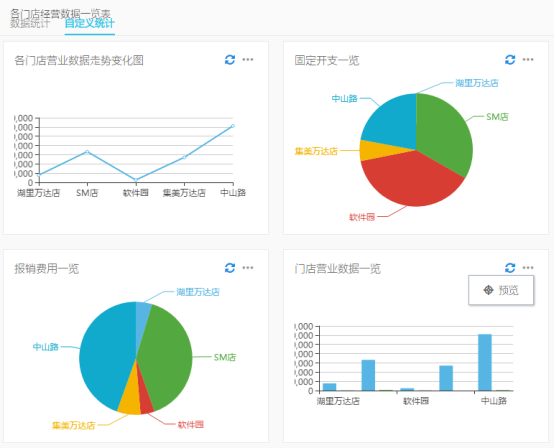Viewport: 554px width, 448px height.
Task: Refresh the 报销费用一览 chart
Action: point(230,268)
